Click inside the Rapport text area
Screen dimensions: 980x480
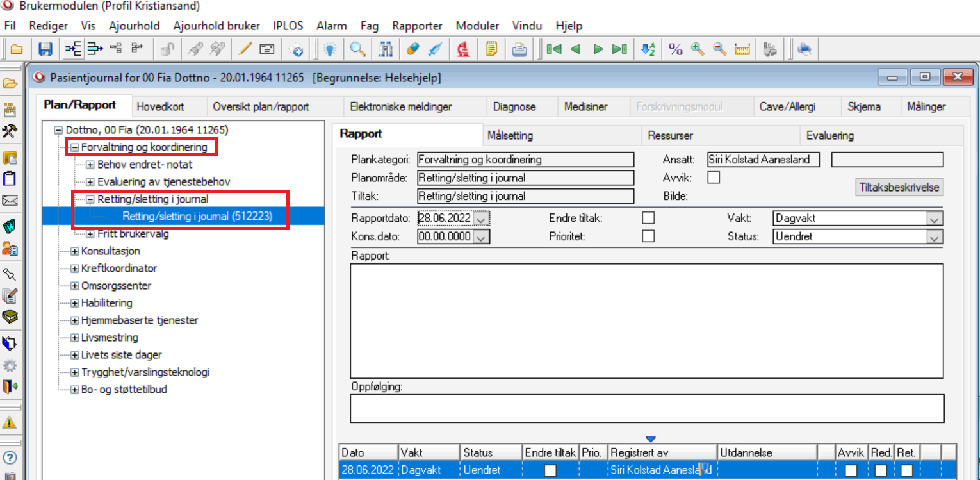coord(646,321)
